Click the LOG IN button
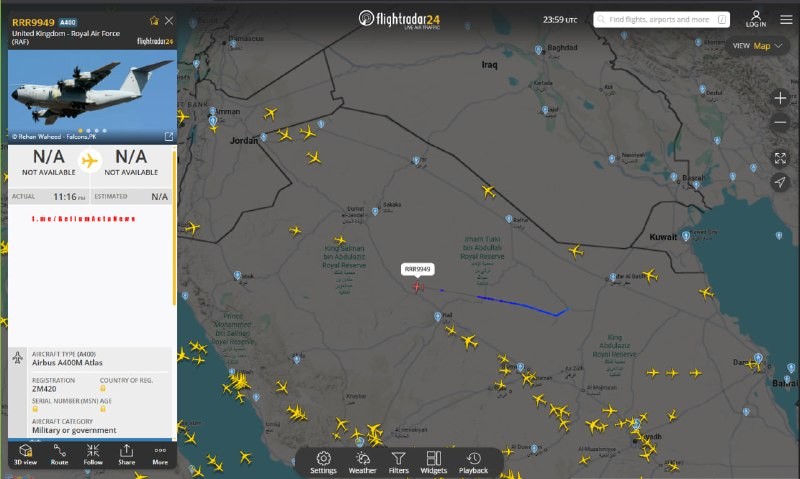Screen dimensions: 800x479 (x=756, y=19)
